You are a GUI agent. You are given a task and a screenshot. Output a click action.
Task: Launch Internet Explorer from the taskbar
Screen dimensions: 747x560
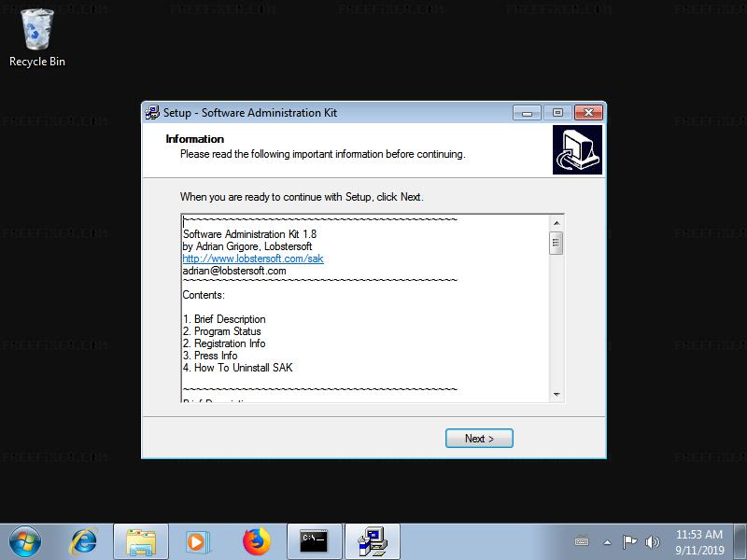84,542
